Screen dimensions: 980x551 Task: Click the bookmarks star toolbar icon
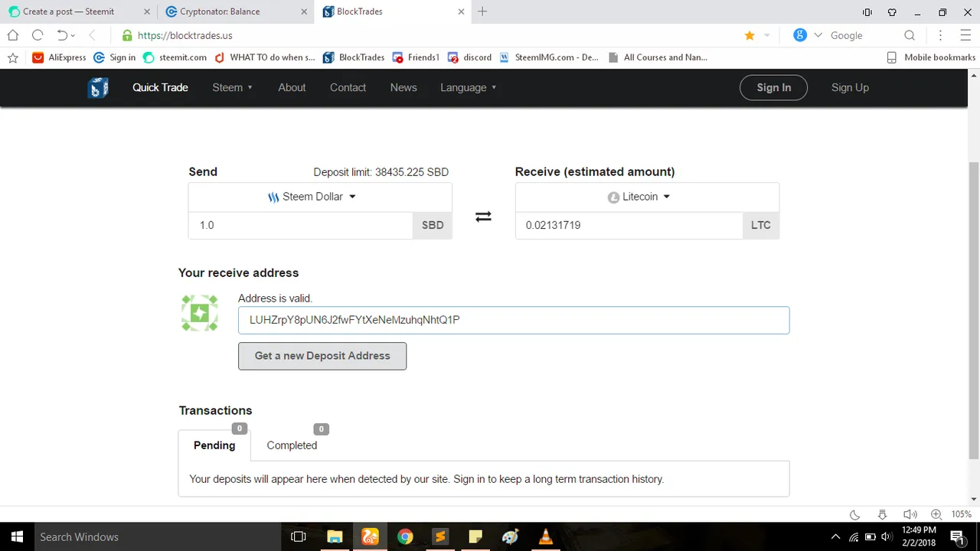click(13, 57)
